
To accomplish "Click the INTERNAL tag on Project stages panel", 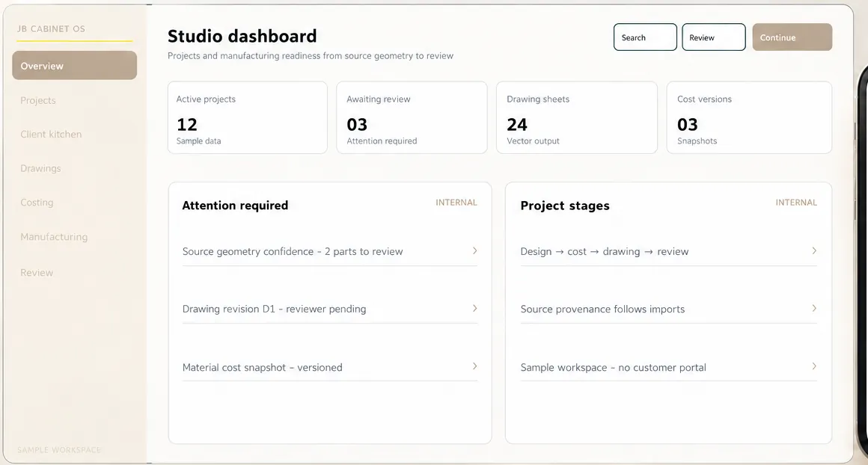I will point(796,203).
